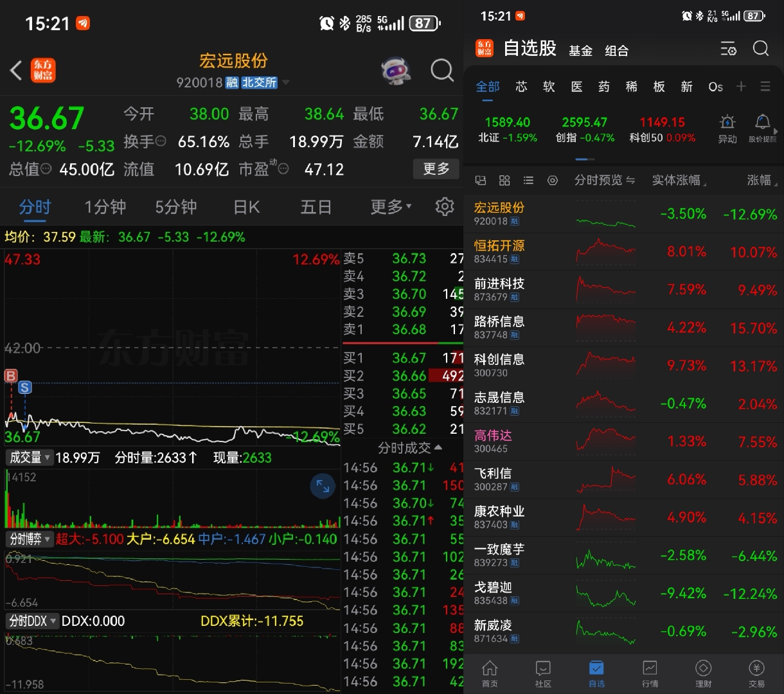The width and height of the screenshot is (784, 694).
Task: Switch watchlist to grid view icon
Action: [504, 181]
